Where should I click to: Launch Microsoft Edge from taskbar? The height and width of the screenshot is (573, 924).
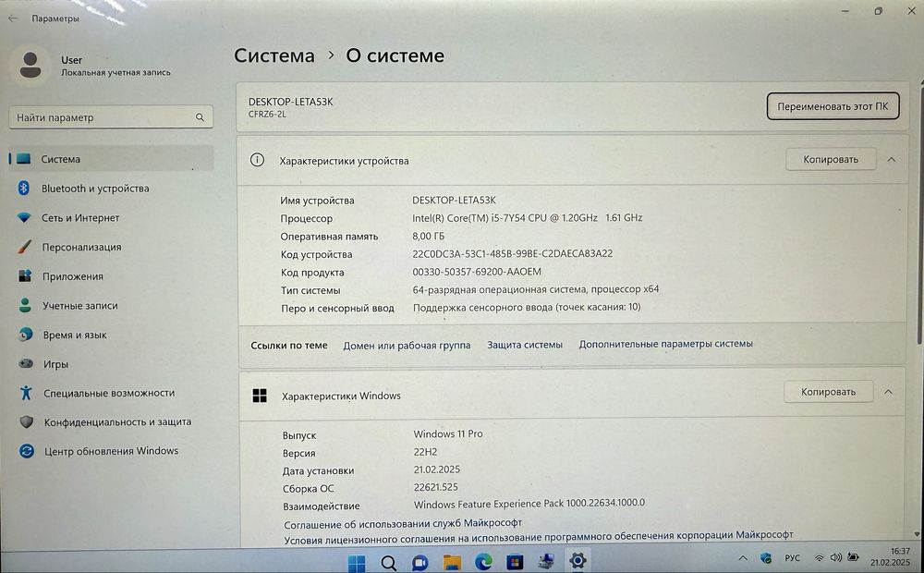coord(484,563)
